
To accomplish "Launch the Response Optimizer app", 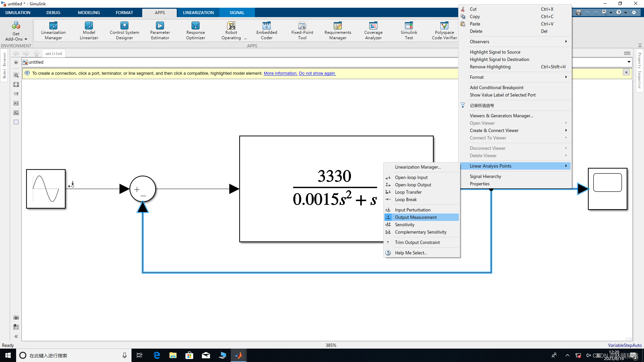I will 196,31.
